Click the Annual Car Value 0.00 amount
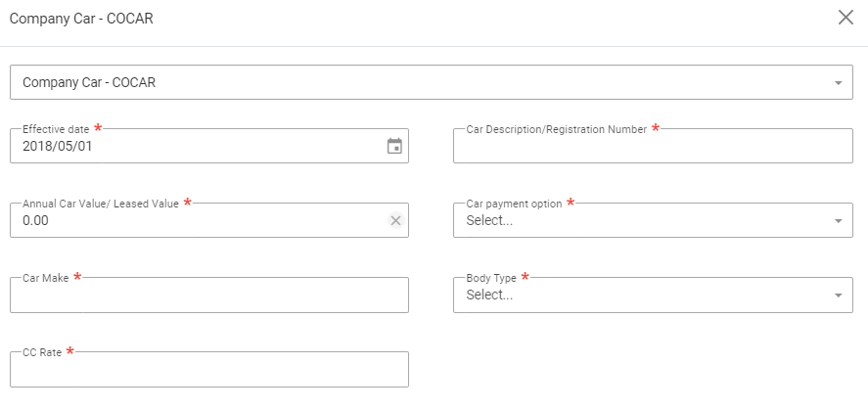This screenshot has height=410, width=868. pos(35,221)
